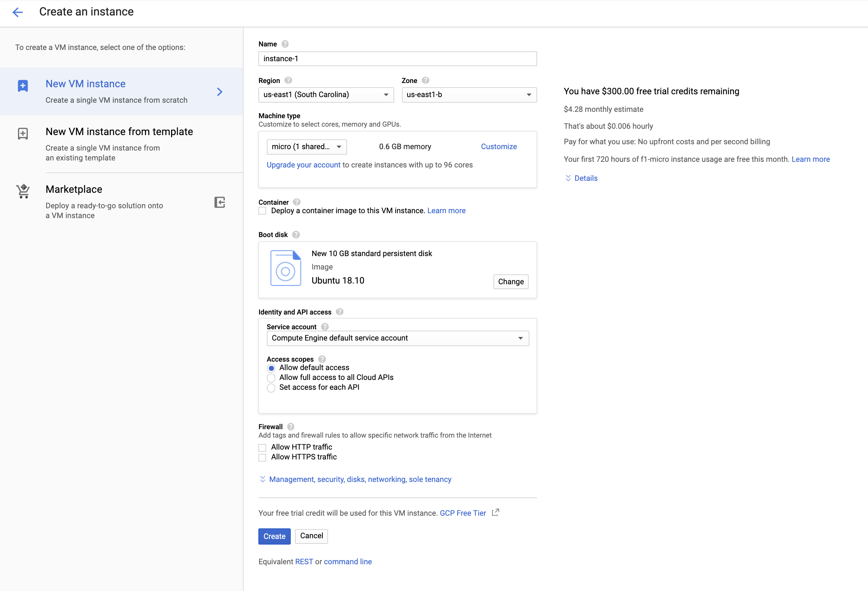The width and height of the screenshot is (868, 591).
Task: Open the Region dropdown
Action: point(326,95)
